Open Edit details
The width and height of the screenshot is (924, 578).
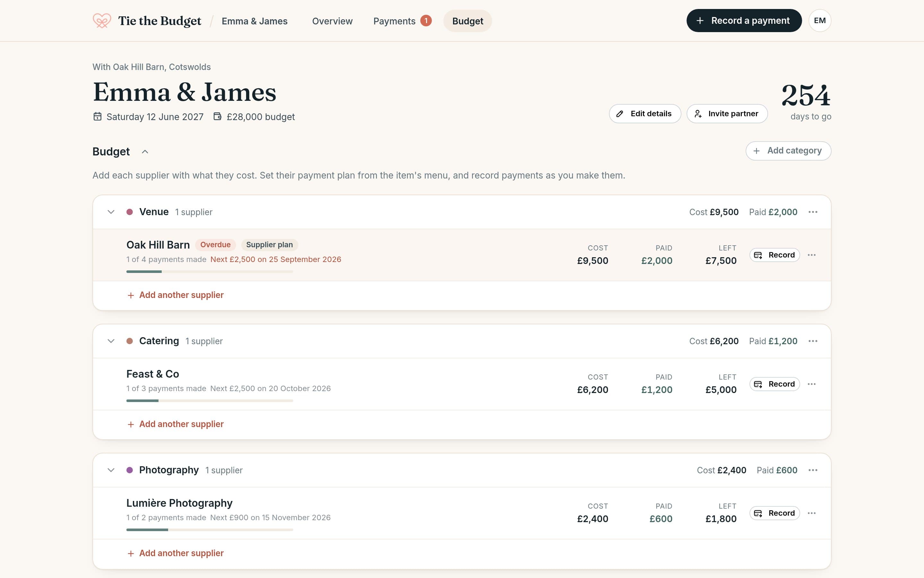point(645,114)
